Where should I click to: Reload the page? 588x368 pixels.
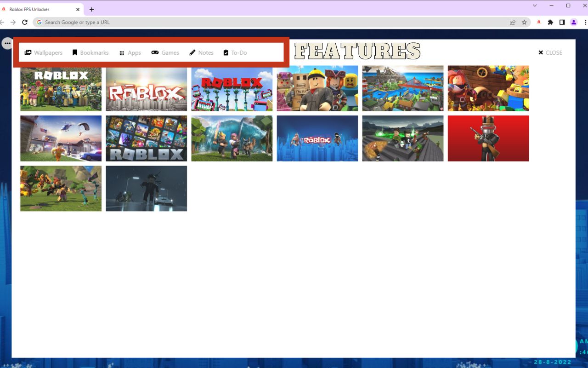[x=25, y=22]
